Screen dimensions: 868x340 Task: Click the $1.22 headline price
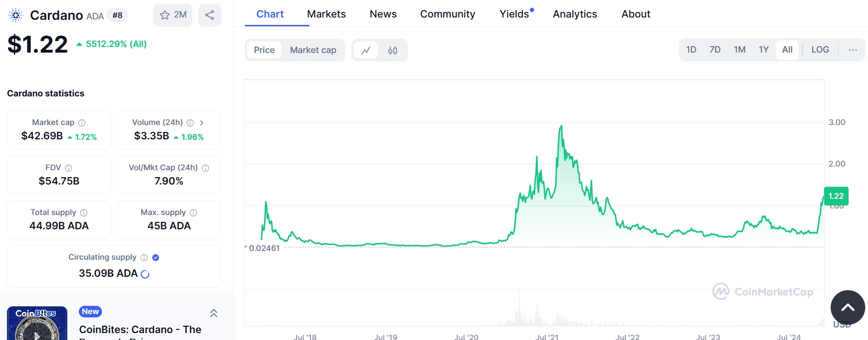pyautogui.click(x=38, y=44)
